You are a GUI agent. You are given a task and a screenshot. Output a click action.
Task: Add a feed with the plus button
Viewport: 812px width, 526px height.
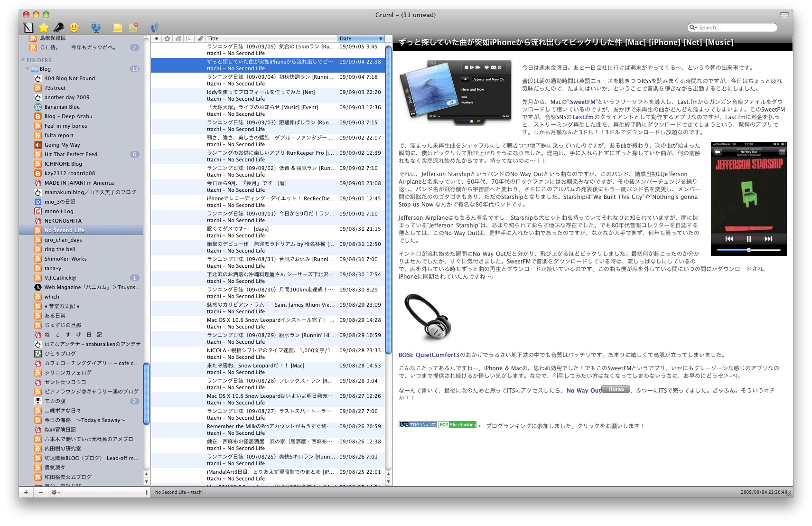point(26,492)
